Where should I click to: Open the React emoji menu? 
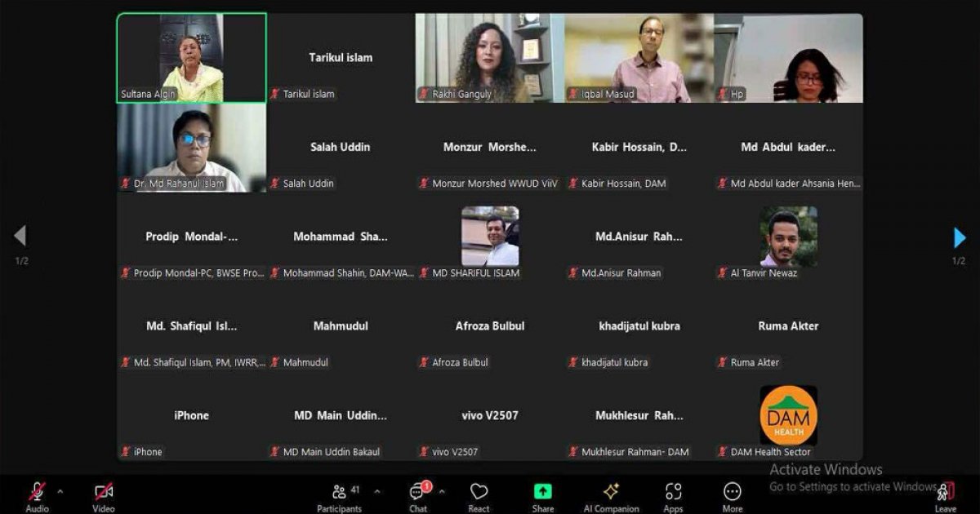coord(479,492)
